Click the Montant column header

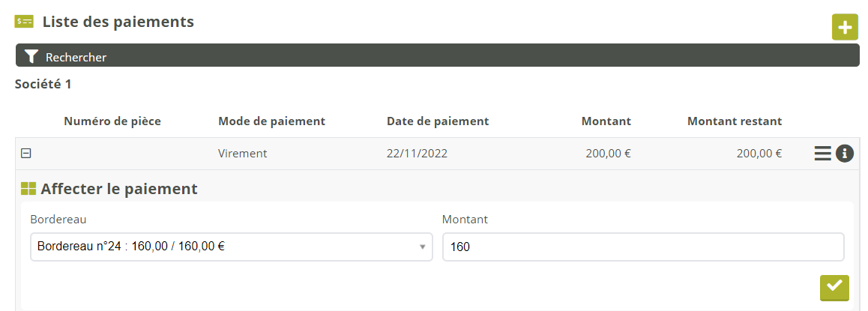(x=606, y=121)
